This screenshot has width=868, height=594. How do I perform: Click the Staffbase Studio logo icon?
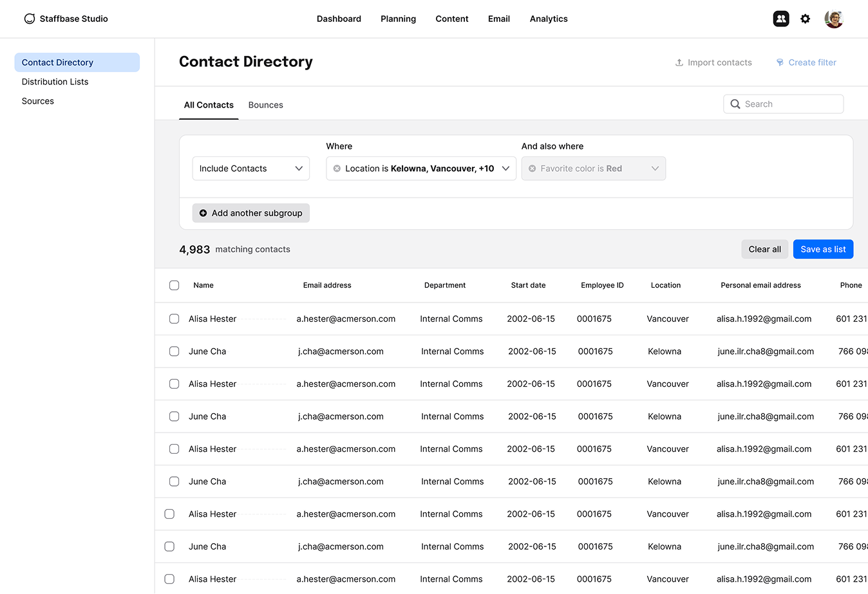coord(30,19)
